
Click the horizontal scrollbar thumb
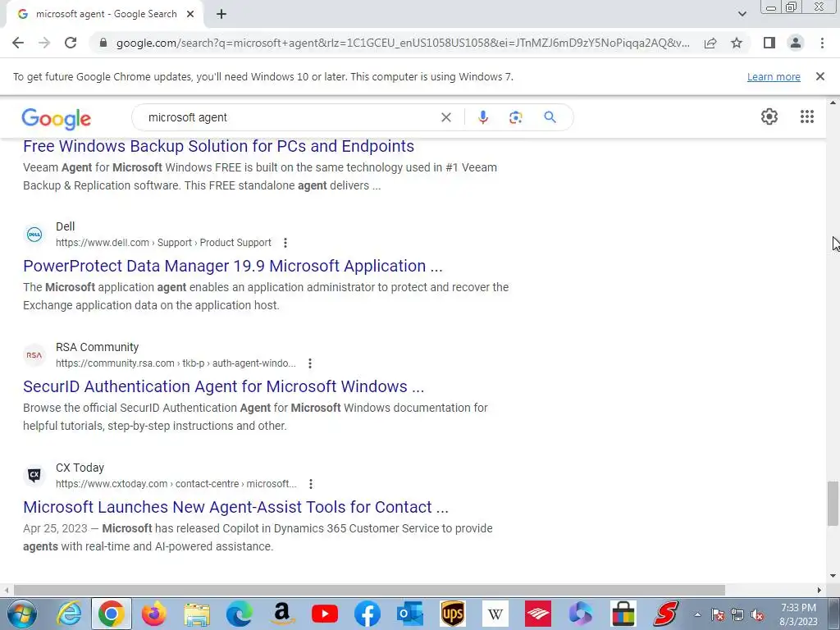(x=369, y=590)
